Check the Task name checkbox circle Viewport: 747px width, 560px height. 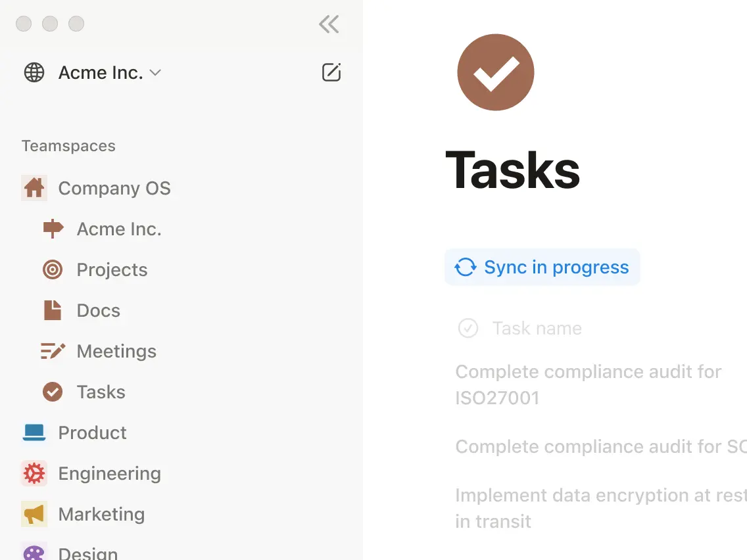click(468, 328)
